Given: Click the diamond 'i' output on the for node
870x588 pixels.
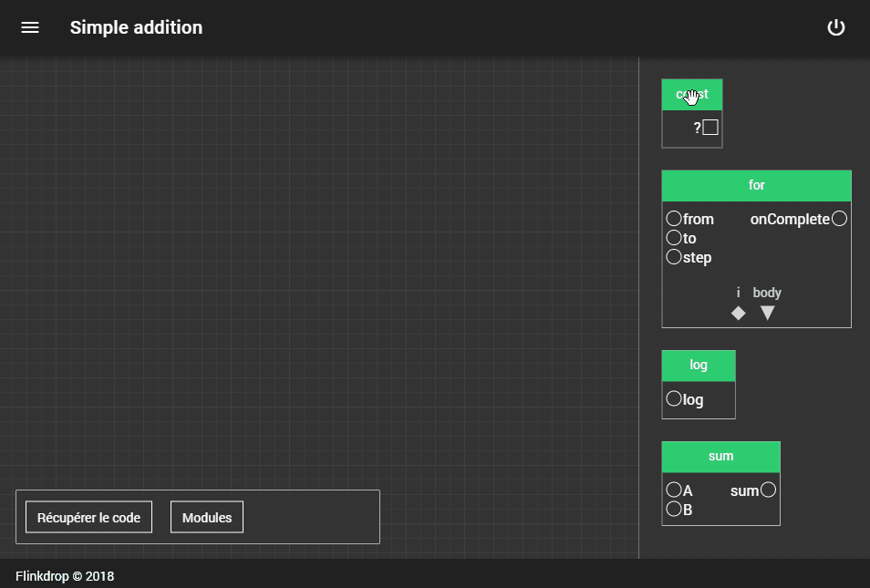Looking at the screenshot, I should (x=738, y=312).
